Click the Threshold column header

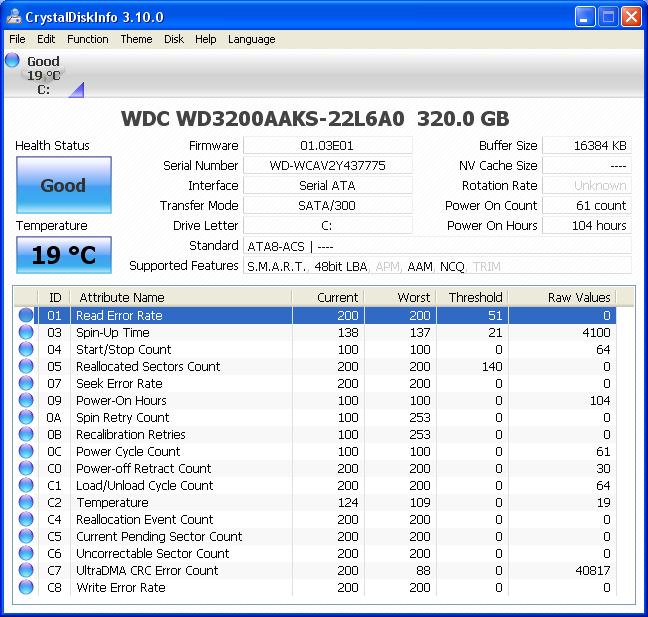[472, 297]
